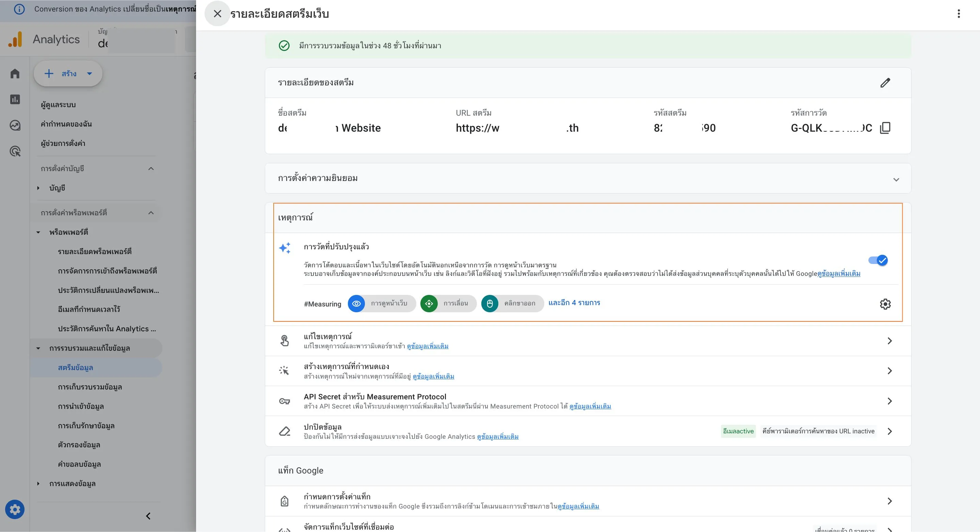The image size is (980, 532).
Task: Expand the consent settings section
Action: (896, 180)
